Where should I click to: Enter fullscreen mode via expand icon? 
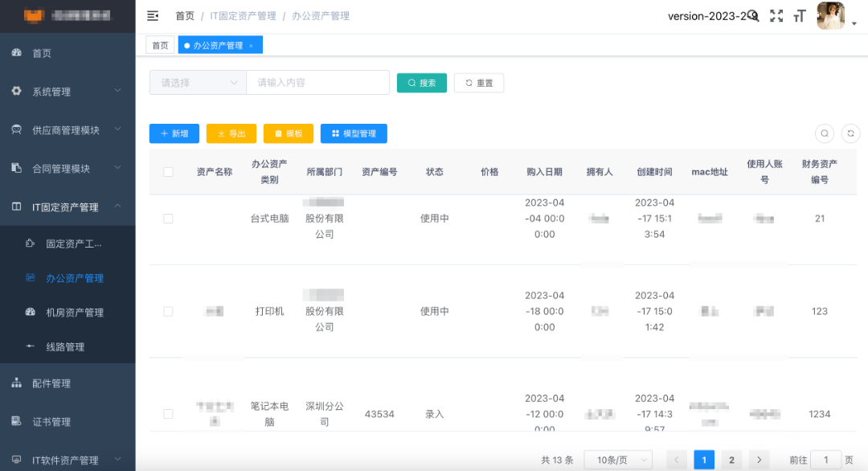(x=776, y=15)
